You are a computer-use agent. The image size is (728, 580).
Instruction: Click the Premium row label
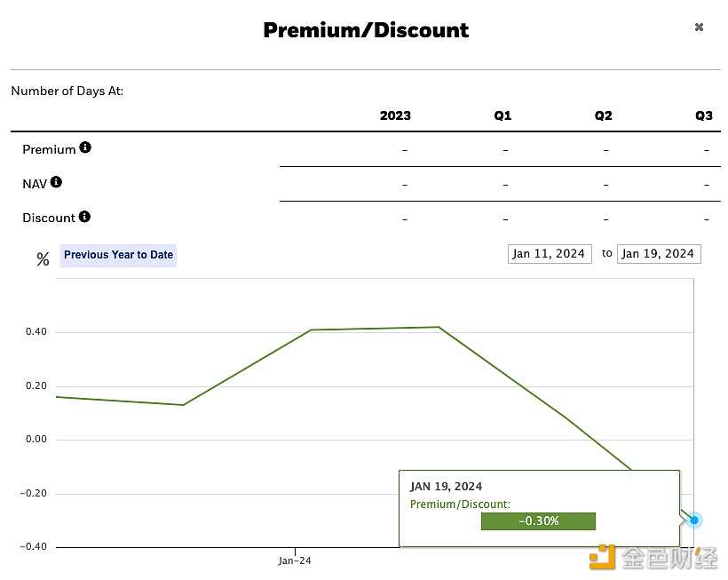point(49,149)
